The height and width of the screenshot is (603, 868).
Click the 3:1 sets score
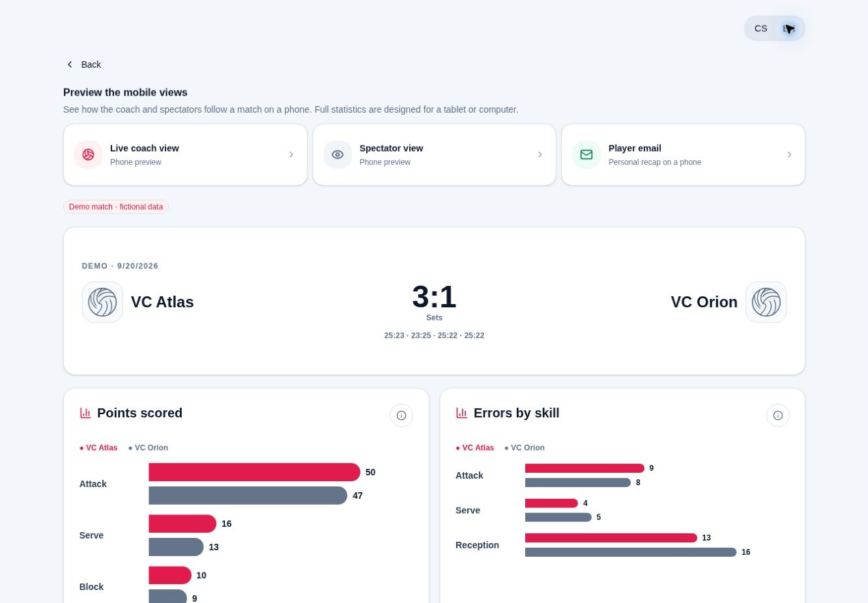(434, 297)
